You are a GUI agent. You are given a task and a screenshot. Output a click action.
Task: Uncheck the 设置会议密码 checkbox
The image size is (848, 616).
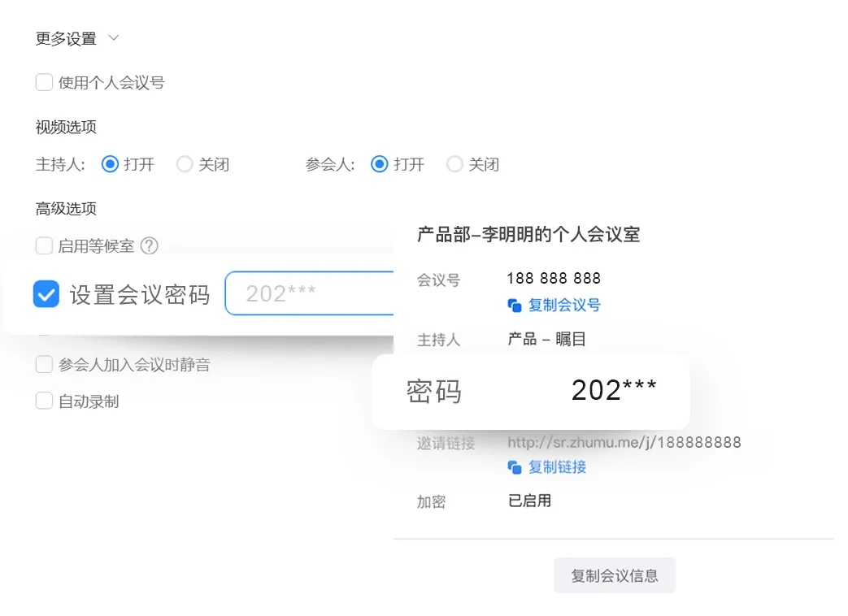(x=46, y=293)
